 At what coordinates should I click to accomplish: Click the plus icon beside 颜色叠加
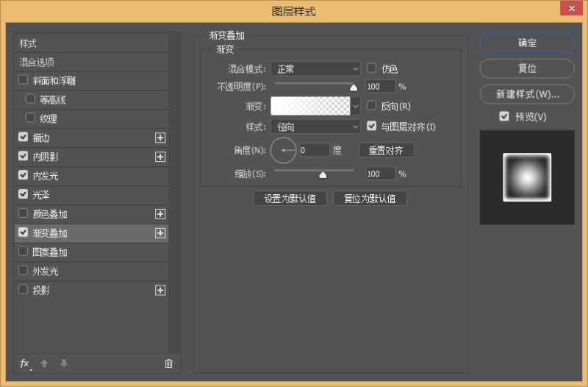tap(160, 214)
